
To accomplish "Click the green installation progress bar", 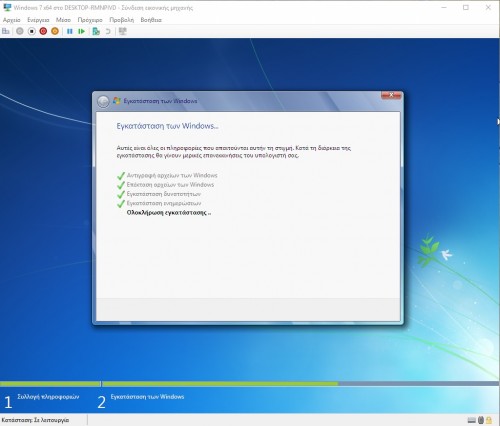I will tap(220, 384).
